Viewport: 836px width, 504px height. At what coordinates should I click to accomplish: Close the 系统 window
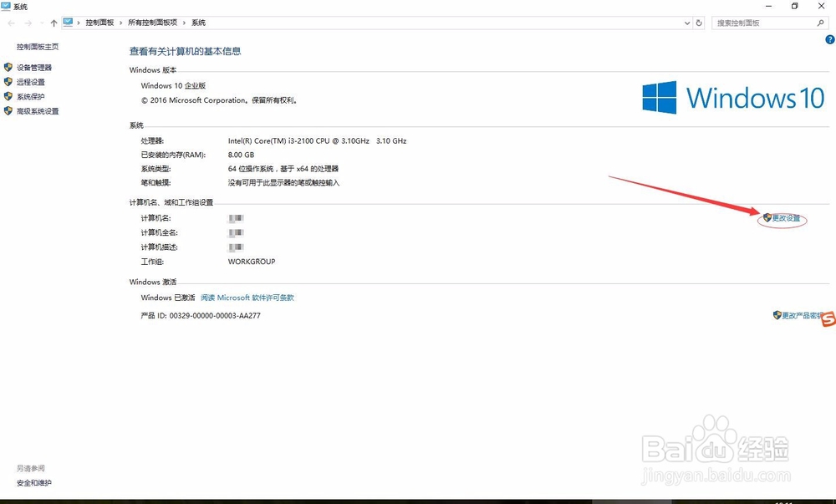pos(822,7)
